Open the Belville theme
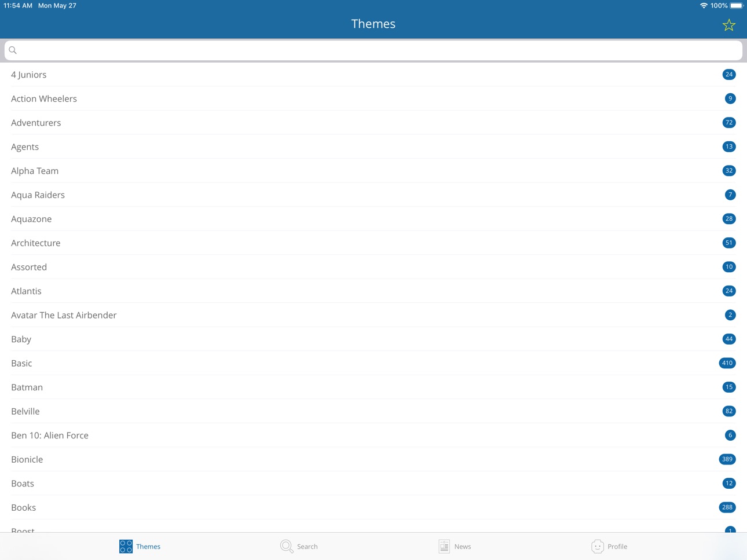The image size is (747, 560). [373, 411]
